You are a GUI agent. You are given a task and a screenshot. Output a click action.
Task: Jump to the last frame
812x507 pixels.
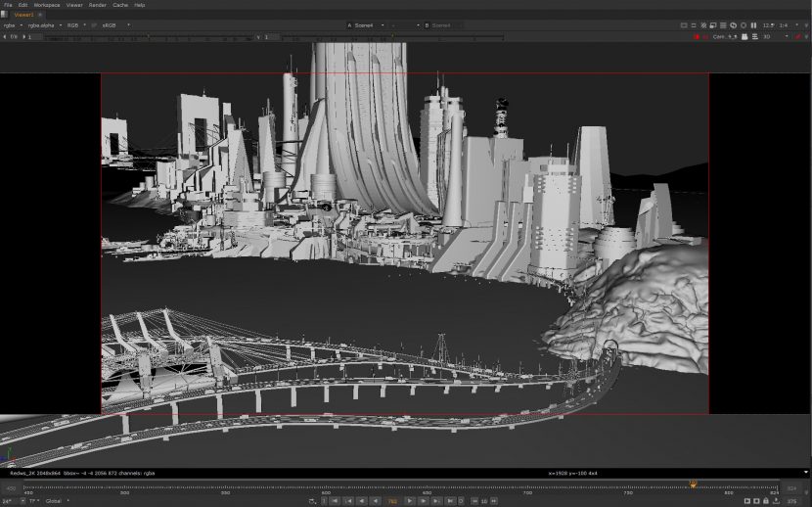[449, 501]
